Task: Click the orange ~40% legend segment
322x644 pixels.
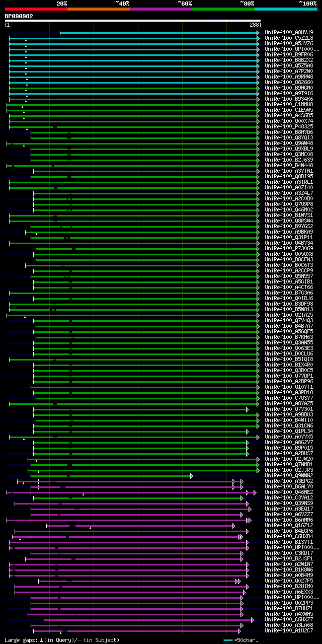Action: point(99,9)
